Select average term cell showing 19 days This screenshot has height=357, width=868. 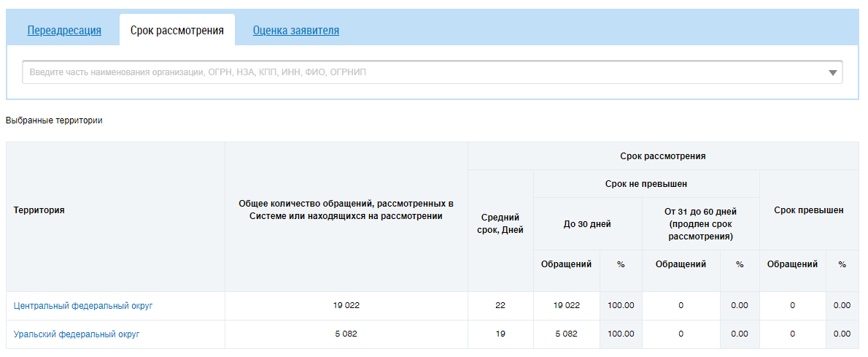[500, 334]
